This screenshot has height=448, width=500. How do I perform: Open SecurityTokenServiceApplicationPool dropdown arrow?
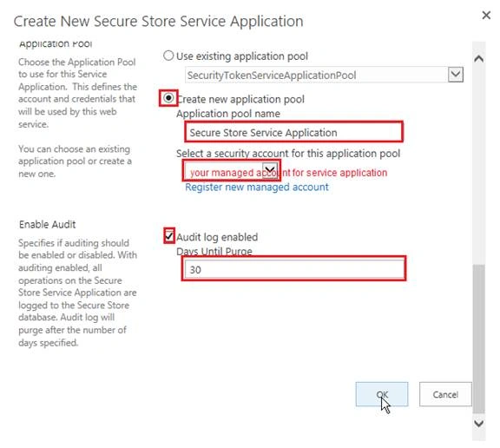456,75
